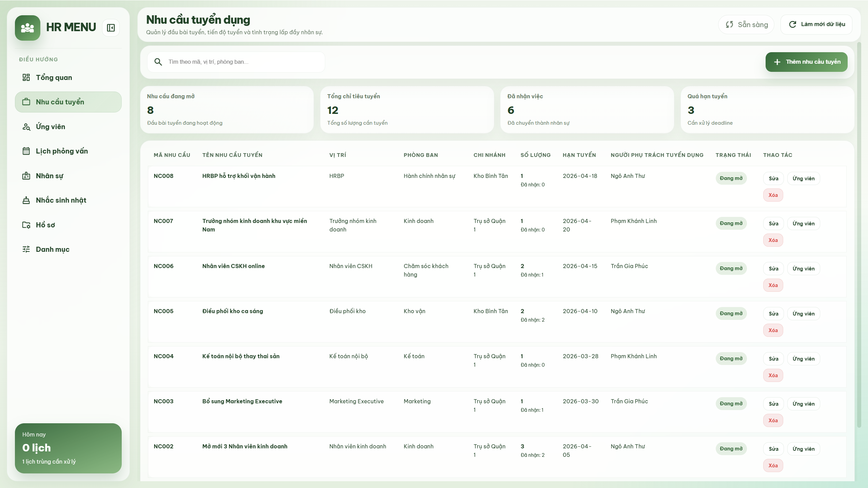Image resolution: width=868 pixels, height=488 pixels.
Task: Click the Danh mục filter sliders icon
Action: tap(27, 249)
